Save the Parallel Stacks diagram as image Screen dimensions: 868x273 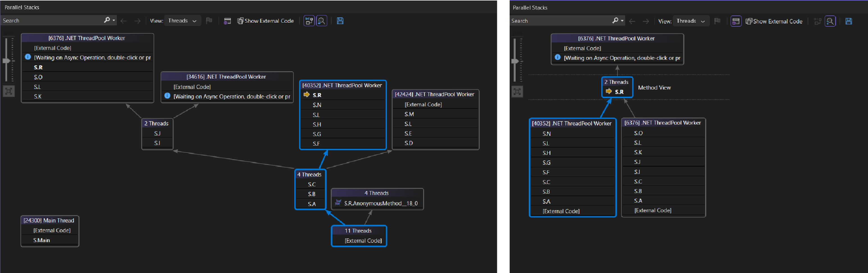[340, 20]
